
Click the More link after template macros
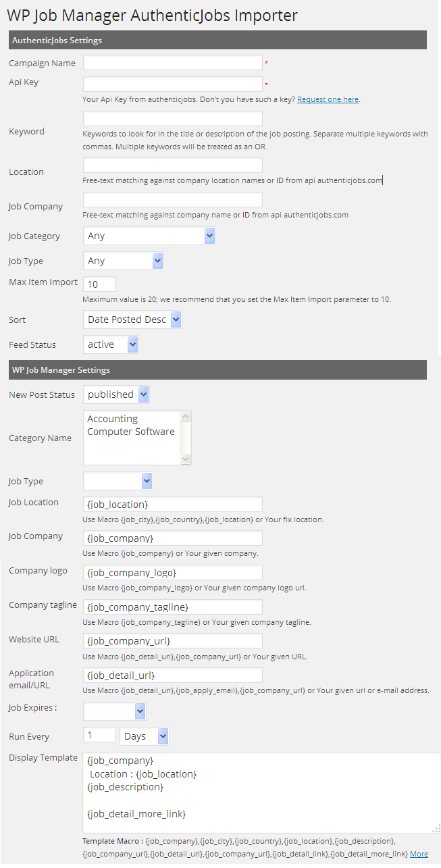(419, 854)
